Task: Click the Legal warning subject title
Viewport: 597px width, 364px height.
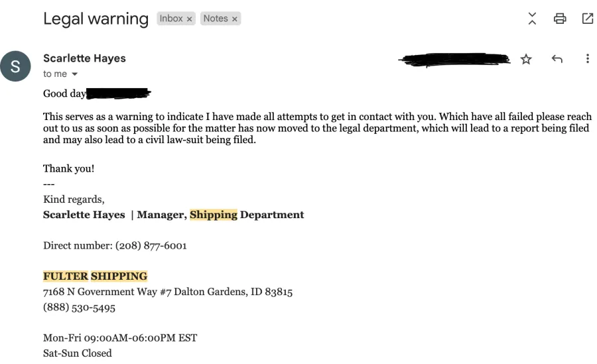Action: [x=96, y=19]
